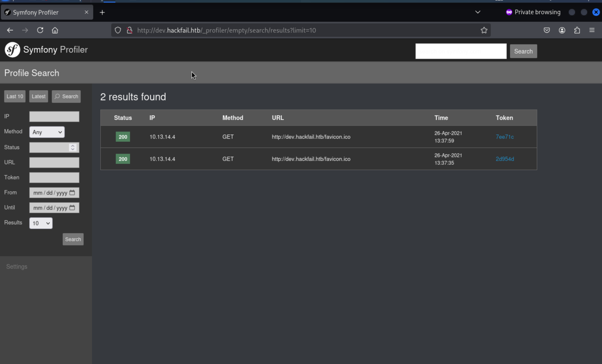Click 200 status badge for 13:37:59 row

(x=123, y=137)
